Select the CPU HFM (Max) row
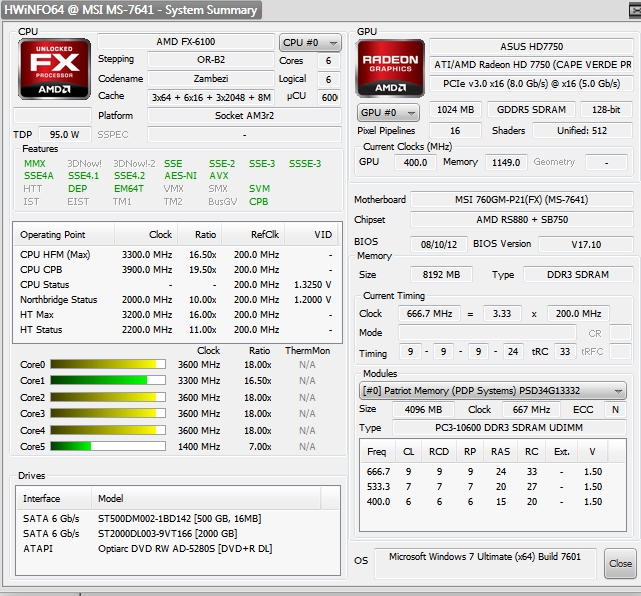641x596 pixels. 177,255
